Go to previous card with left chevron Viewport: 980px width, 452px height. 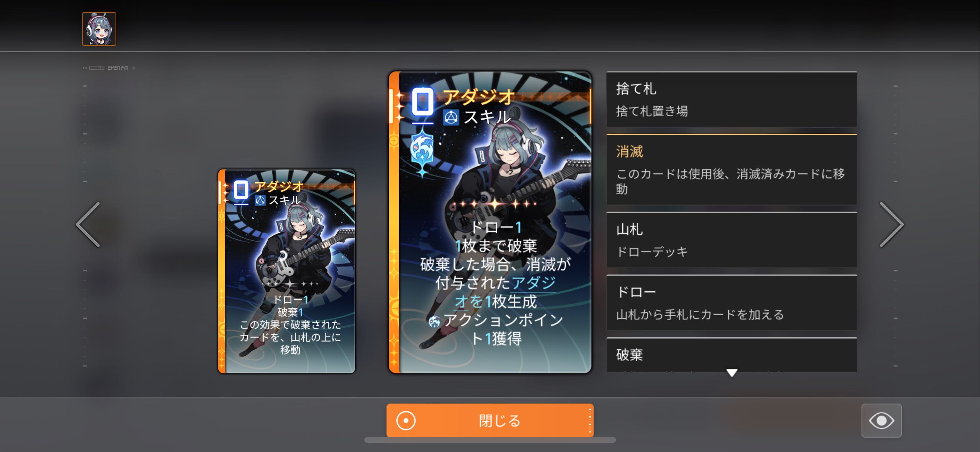[x=88, y=225]
